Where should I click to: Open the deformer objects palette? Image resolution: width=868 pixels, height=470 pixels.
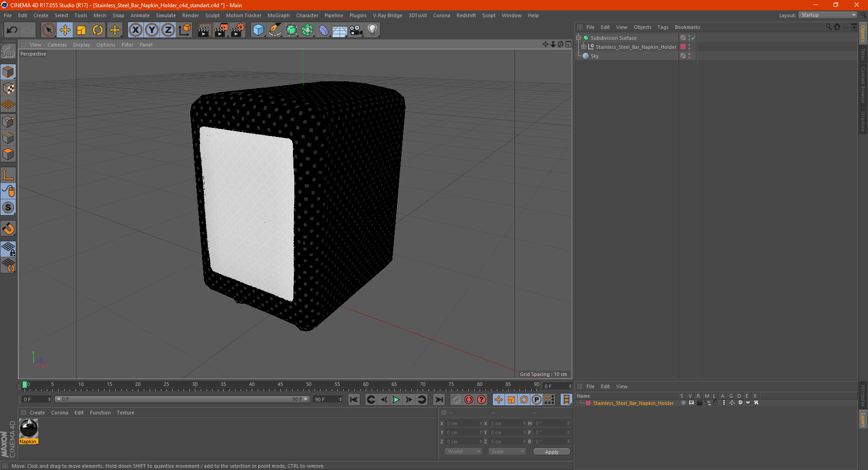(324, 30)
